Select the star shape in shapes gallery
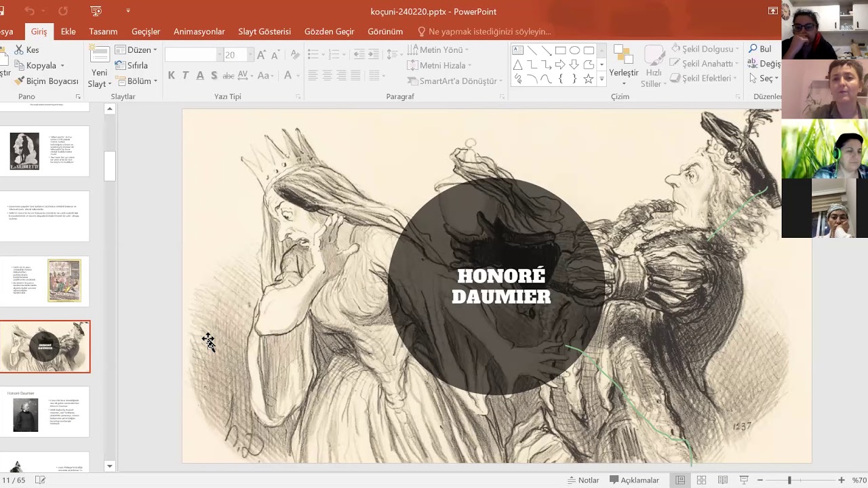Screen dimensions: 868x488 pyautogui.click(x=589, y=79)
